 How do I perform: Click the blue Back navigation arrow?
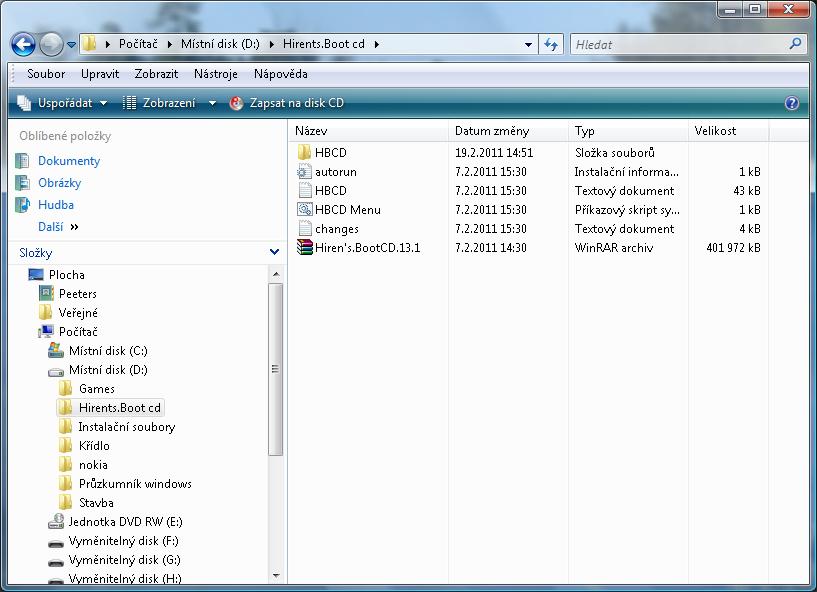click(24, 44)
